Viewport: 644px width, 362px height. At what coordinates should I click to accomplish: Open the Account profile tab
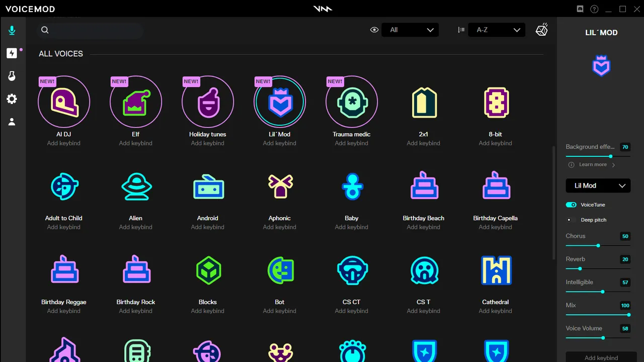coord(12,122)
